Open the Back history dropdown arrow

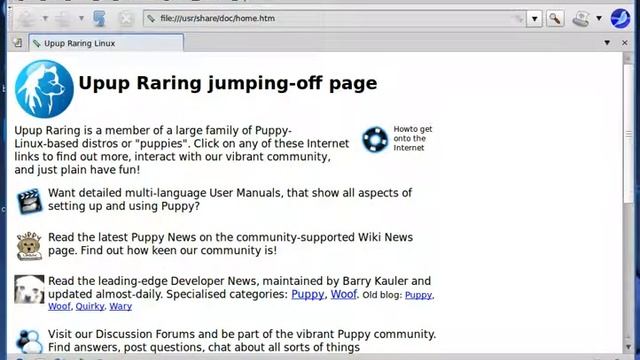click(45, 18)
